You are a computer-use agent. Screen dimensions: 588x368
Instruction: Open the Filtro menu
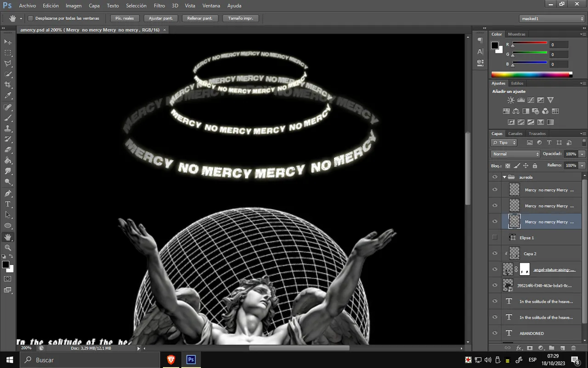(x=159, y=6)
